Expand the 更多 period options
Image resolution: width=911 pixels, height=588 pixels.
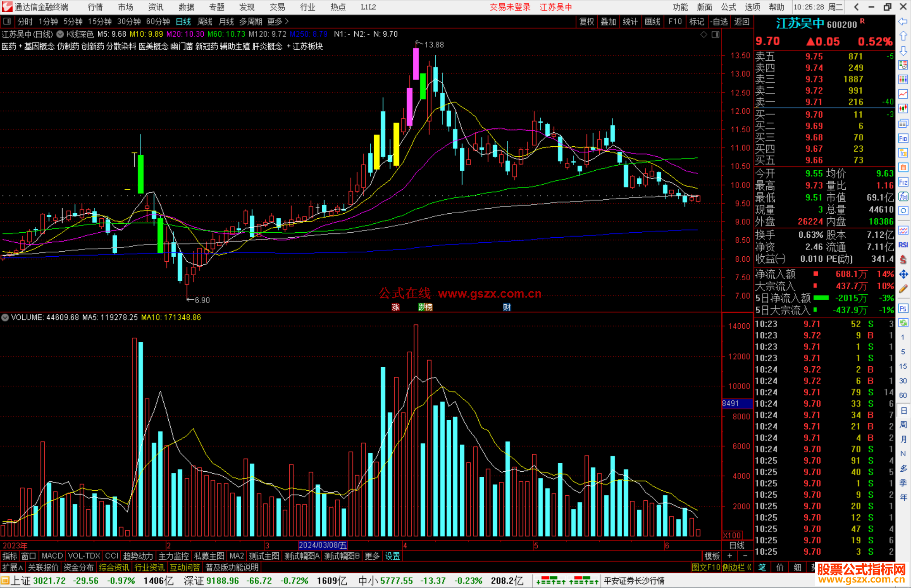[278, 21]
